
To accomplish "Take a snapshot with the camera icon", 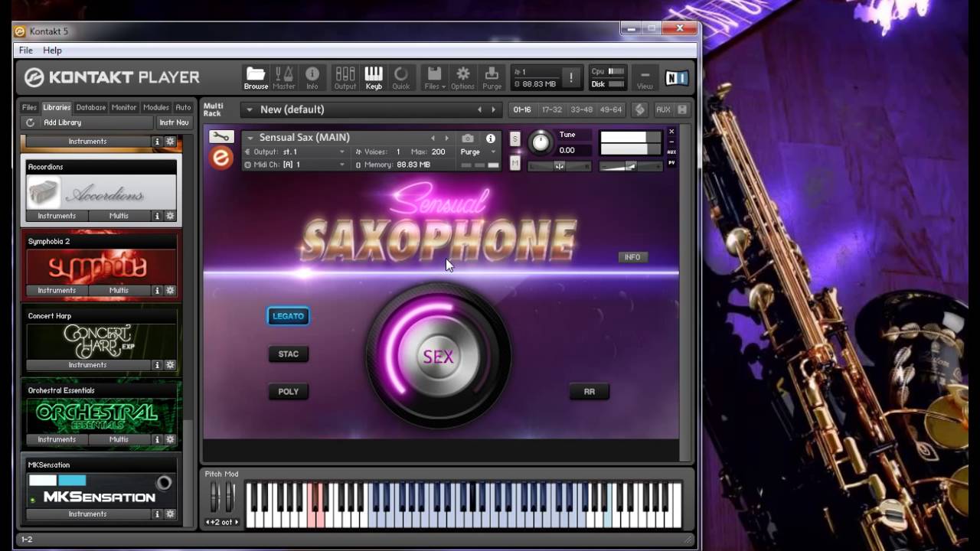I will pyautogui.click(x=468, y=139).
